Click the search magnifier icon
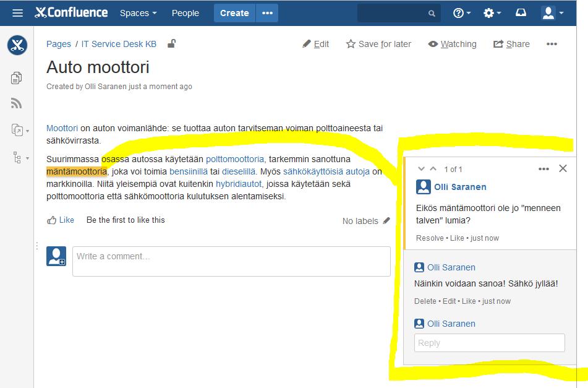 click(x=432, y=14)
